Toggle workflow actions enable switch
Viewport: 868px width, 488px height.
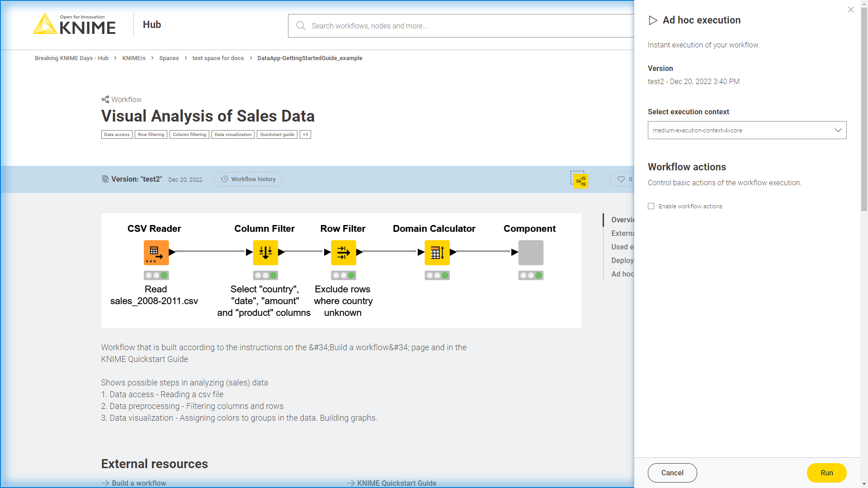651,206
